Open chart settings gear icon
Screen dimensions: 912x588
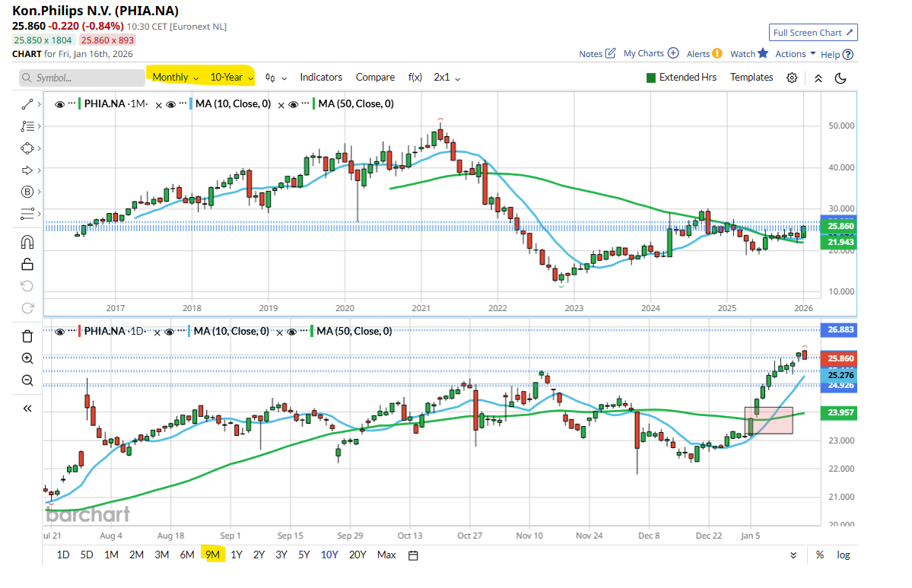(x=792, y=78)
